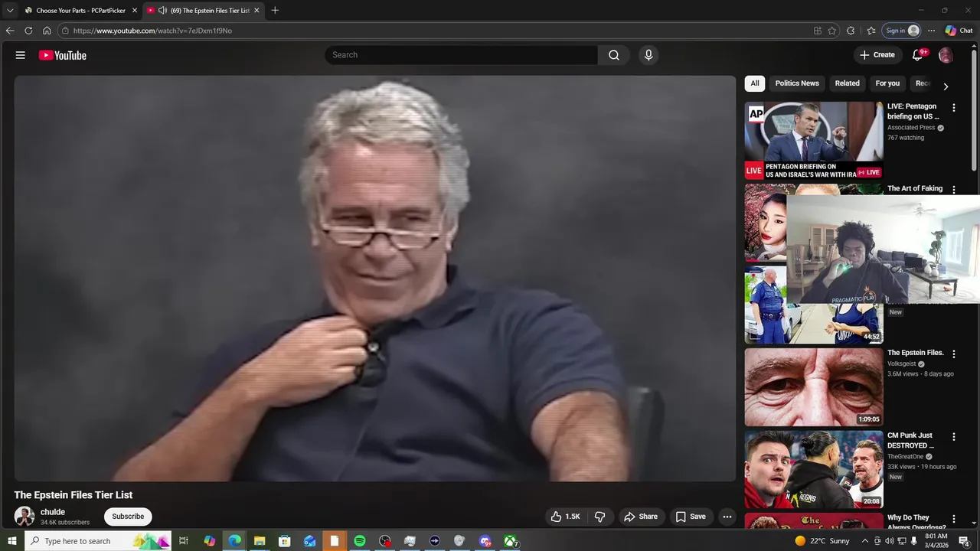Click the main video player

[x=375, y=279]
